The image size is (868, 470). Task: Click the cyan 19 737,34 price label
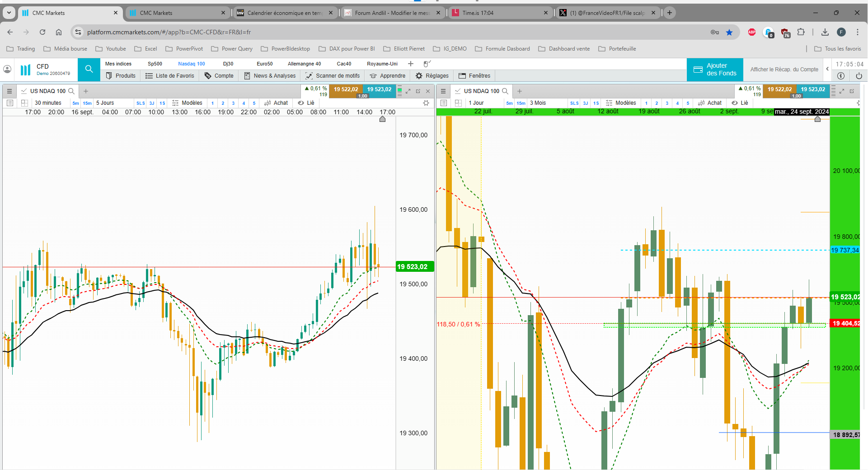click(845, 250)
